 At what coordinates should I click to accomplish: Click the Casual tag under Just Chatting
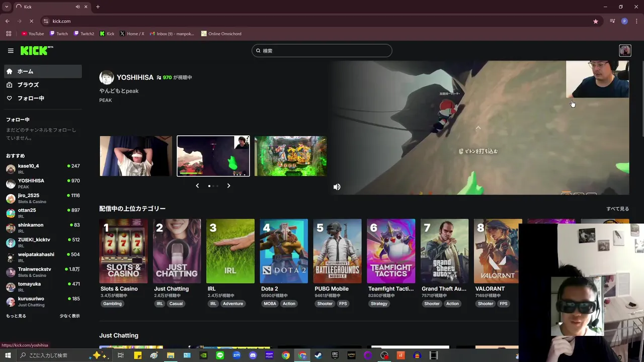[176, 304]
